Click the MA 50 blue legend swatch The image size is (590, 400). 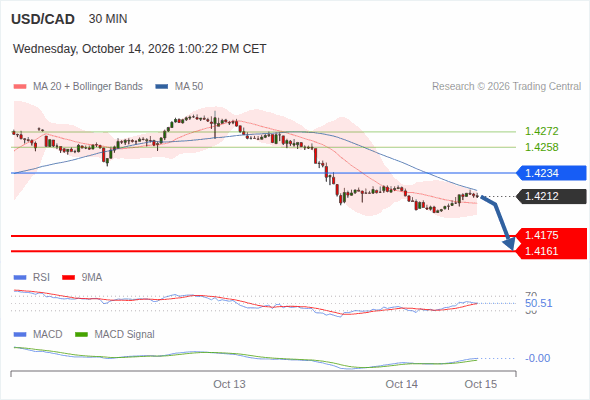pos(162,87)
